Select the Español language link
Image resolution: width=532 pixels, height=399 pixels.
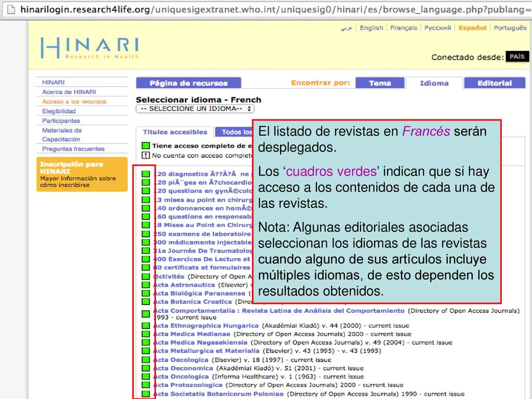click(x=472, y=28)
